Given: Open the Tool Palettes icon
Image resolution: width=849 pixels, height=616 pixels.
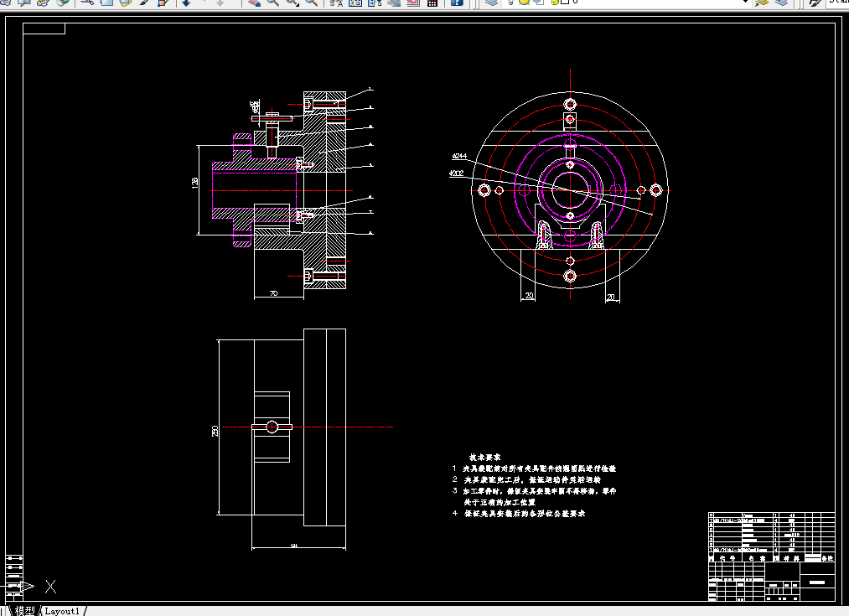Looking at the screenshot, I should coord(375,3).
